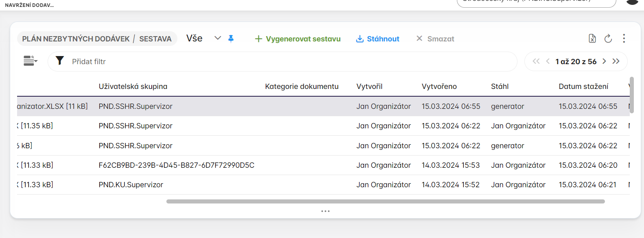644x238 pixels.
Task: Jump to the last page of results
Action: click(616, 61)
